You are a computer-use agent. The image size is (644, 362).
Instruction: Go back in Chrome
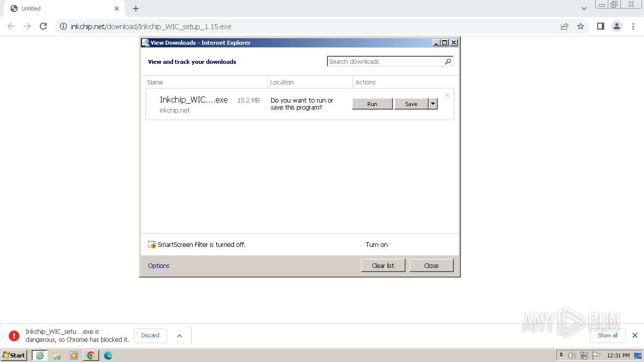[x=11, y=26]
